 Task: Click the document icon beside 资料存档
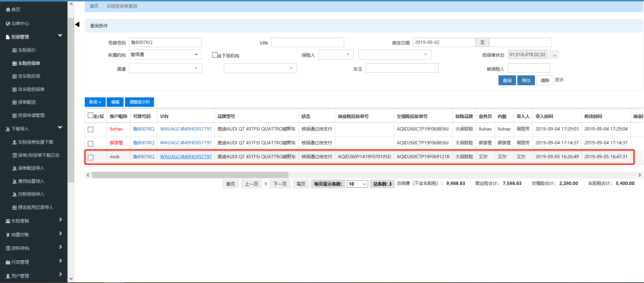click(8, 249)
